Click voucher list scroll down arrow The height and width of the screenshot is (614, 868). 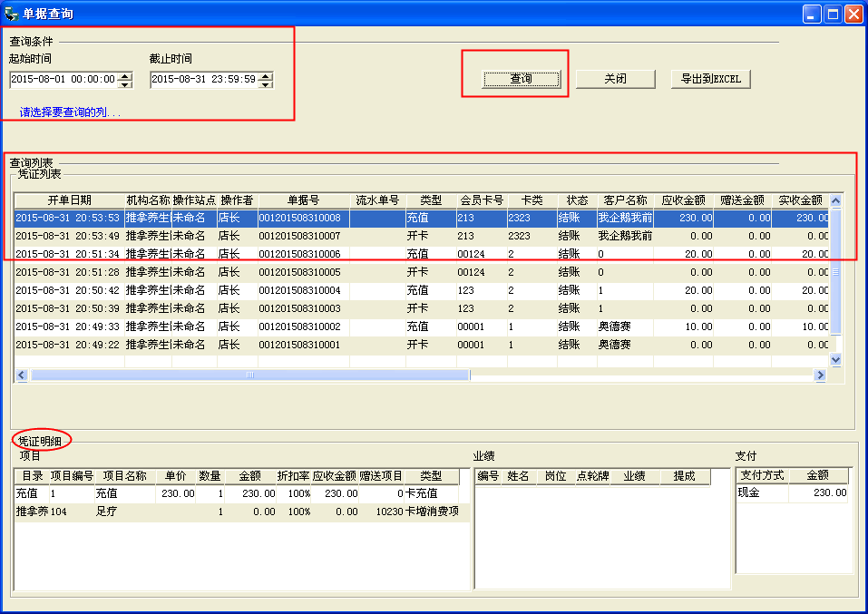(836, 360)
